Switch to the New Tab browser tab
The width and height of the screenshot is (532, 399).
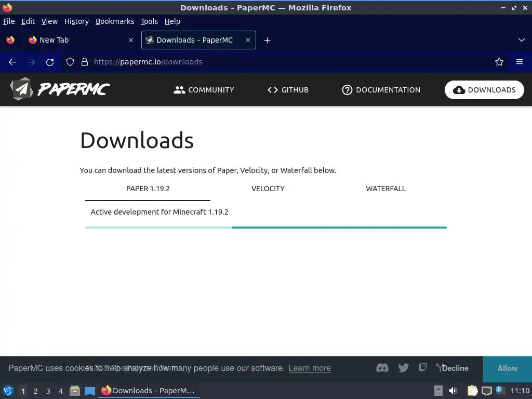(x=80, y=40)
